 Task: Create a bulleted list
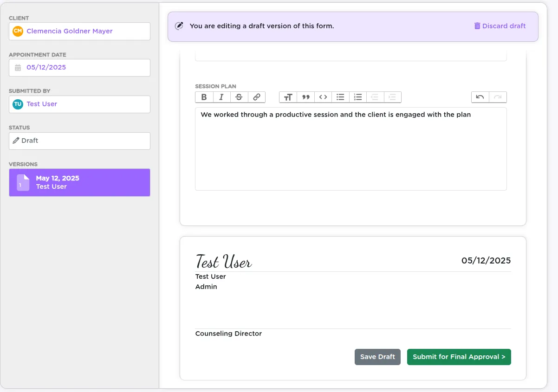[340, 97]
